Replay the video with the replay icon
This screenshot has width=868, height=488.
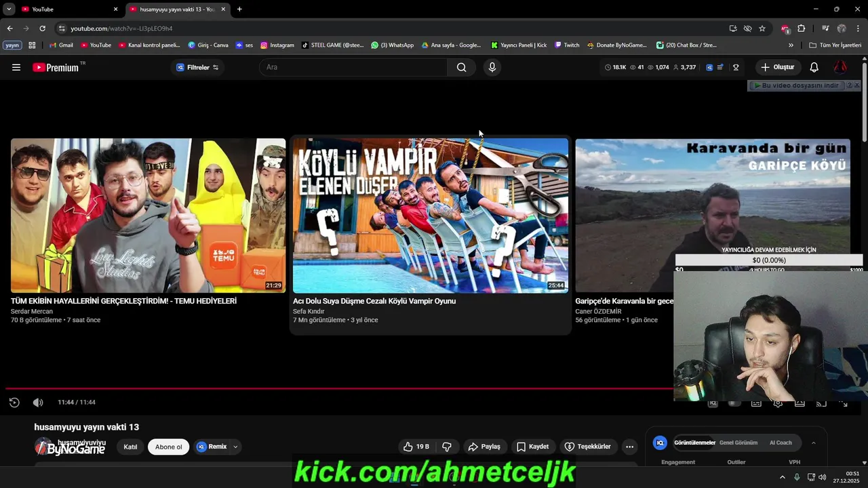[x=14, y=403]
